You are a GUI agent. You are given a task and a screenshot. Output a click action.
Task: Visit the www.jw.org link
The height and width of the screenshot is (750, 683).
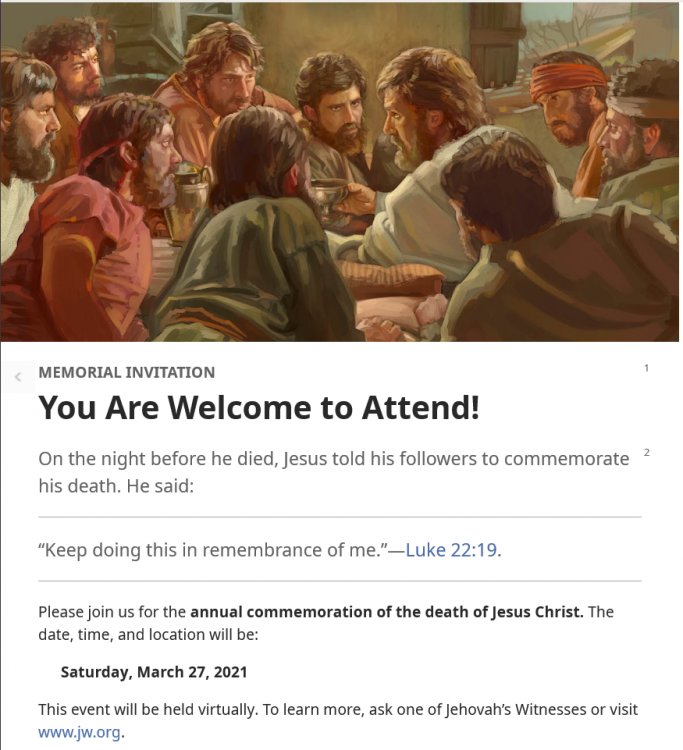click(x=80, y=731)
